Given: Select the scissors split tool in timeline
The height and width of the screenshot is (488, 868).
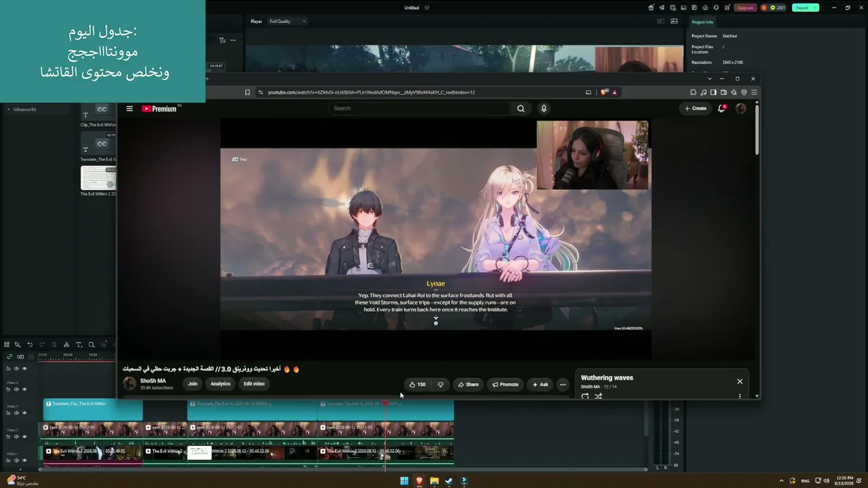Looking at the screenshot, I should tap(66, 344).
